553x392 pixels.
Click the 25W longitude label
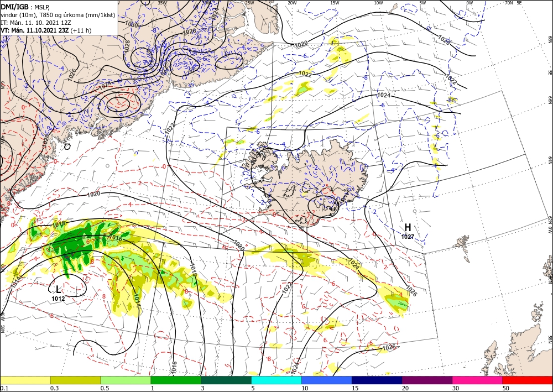(x=249, y=2)
